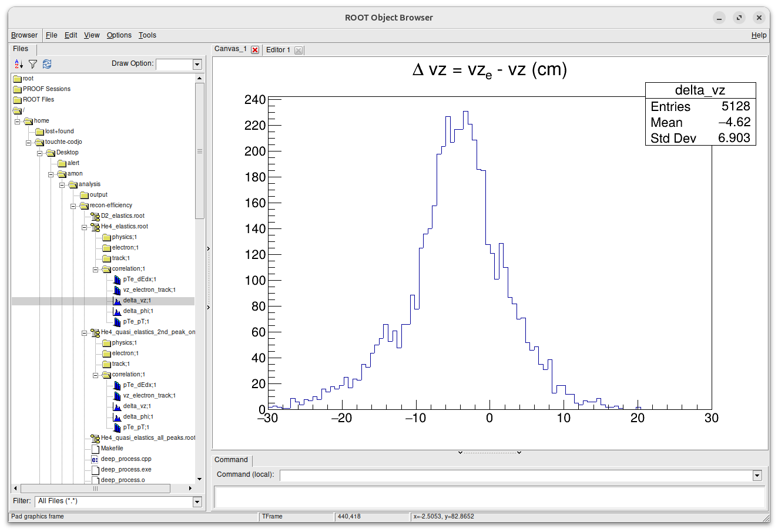Click the tree scroll-down arrow
Viewport: 778px width, 532px height.
click(x=200, y=479)
